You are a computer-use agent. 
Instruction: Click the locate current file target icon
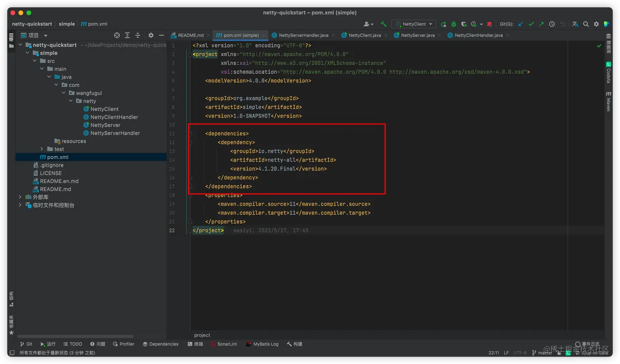(117, 35)
